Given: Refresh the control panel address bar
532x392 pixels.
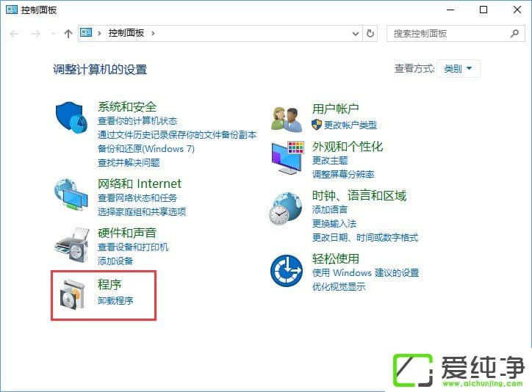Looking at the screenshot, I should 371,33.
